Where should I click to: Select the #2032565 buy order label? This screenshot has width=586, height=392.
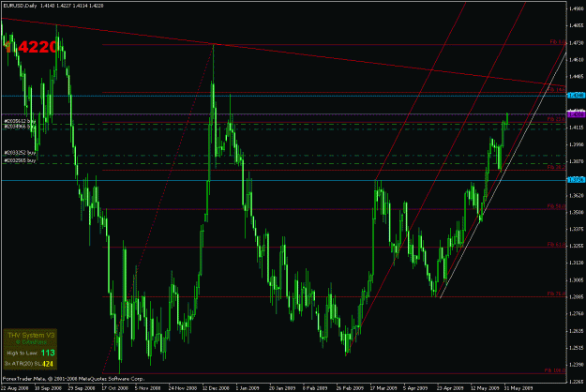coord(20,160)
